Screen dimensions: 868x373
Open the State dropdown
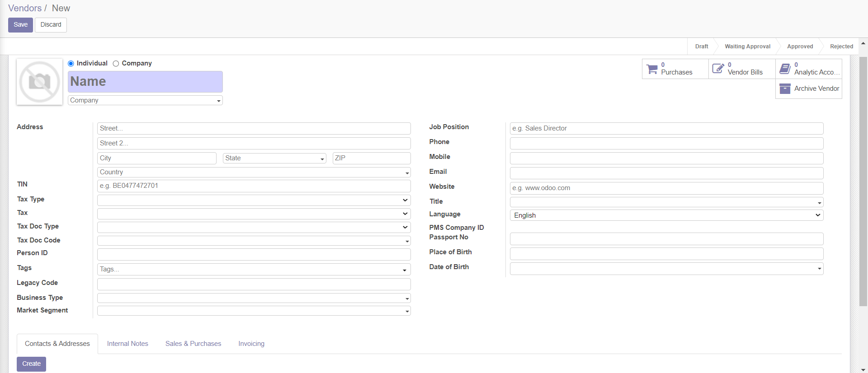(x=274, y=158)
